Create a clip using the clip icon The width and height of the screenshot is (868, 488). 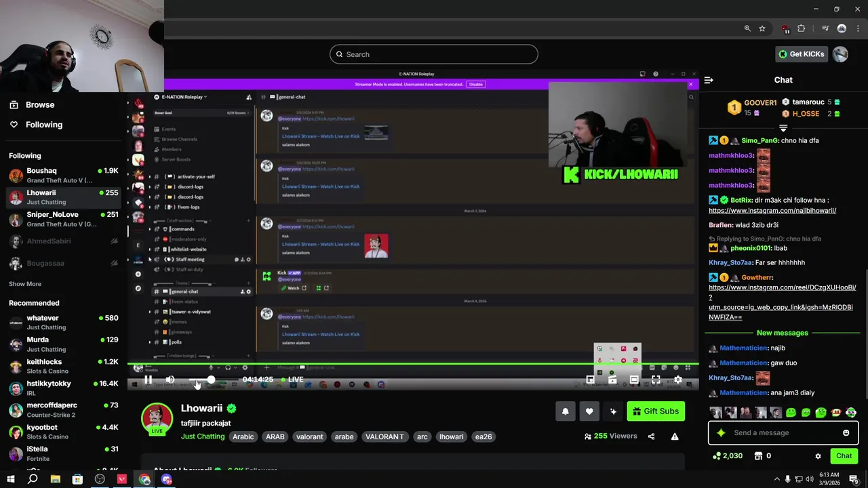tap(612, 380)
